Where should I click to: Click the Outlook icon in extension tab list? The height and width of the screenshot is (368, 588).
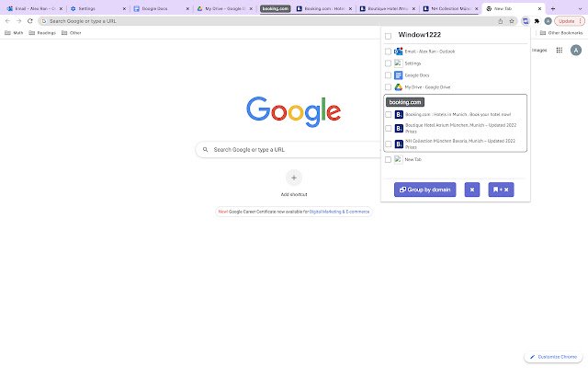coord(398,52)
